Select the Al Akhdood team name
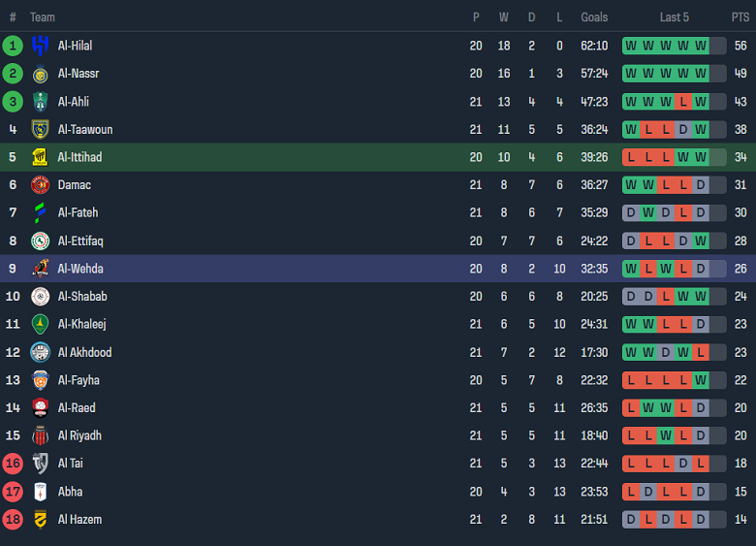 pos(84,352)
